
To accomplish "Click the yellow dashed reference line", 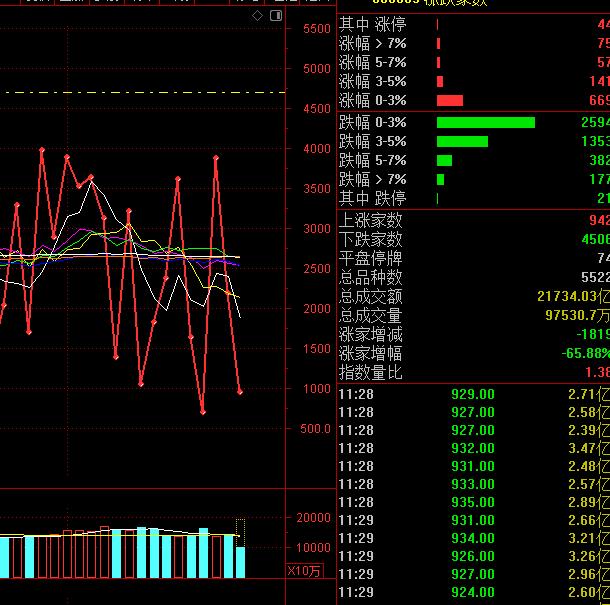I will 146,93.
